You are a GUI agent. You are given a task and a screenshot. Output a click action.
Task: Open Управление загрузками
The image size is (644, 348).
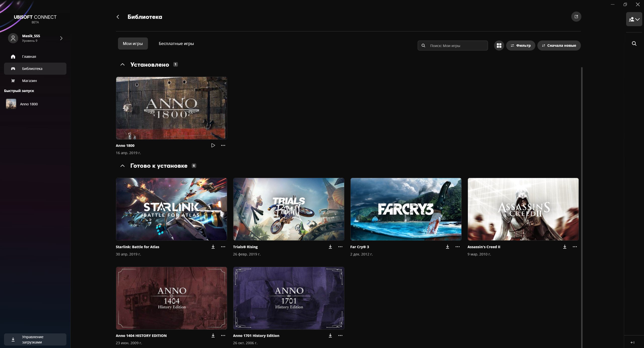tap(35, 339)
